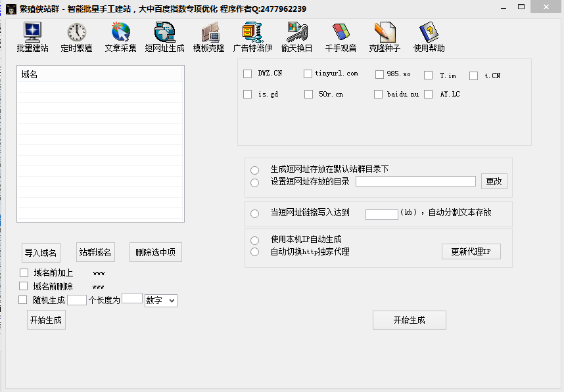Enable the AY.LC checkbox

[x=429, y=94]
